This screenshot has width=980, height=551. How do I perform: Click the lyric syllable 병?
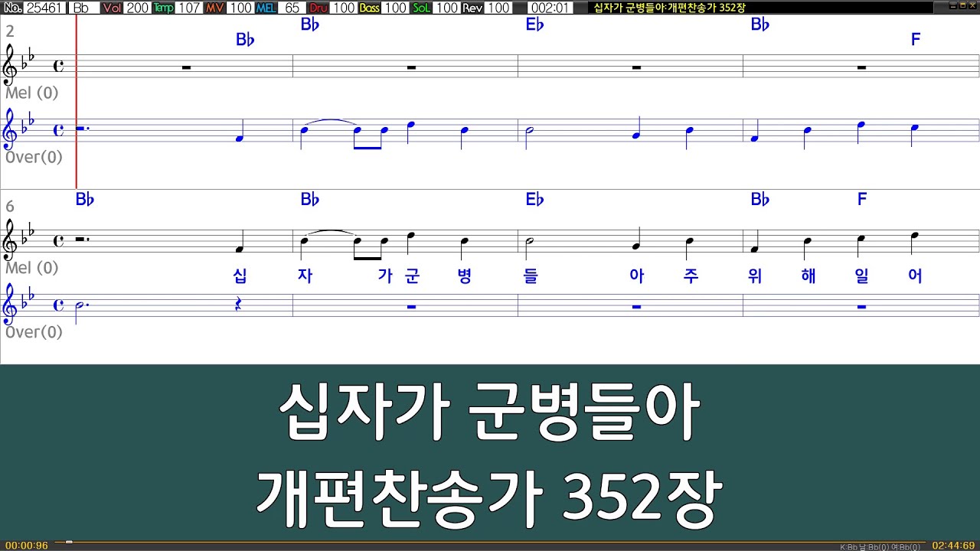[x=464, y=276]
